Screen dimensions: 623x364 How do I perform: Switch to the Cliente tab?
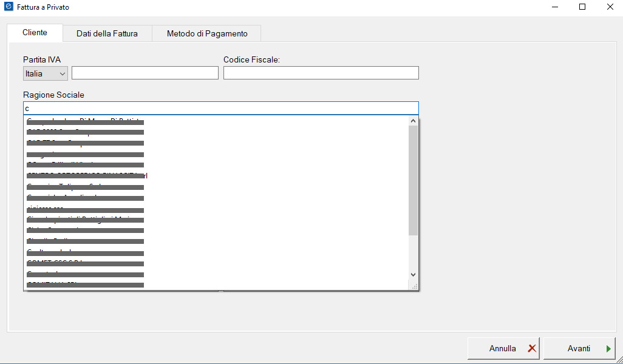(x=35, y=33)
